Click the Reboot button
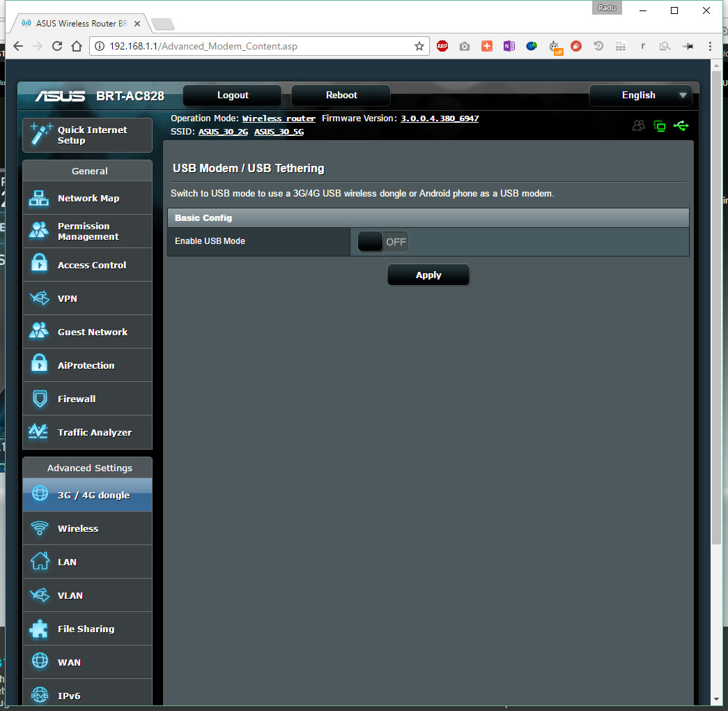This screenshot has width=728, height=711. (341, 95)
